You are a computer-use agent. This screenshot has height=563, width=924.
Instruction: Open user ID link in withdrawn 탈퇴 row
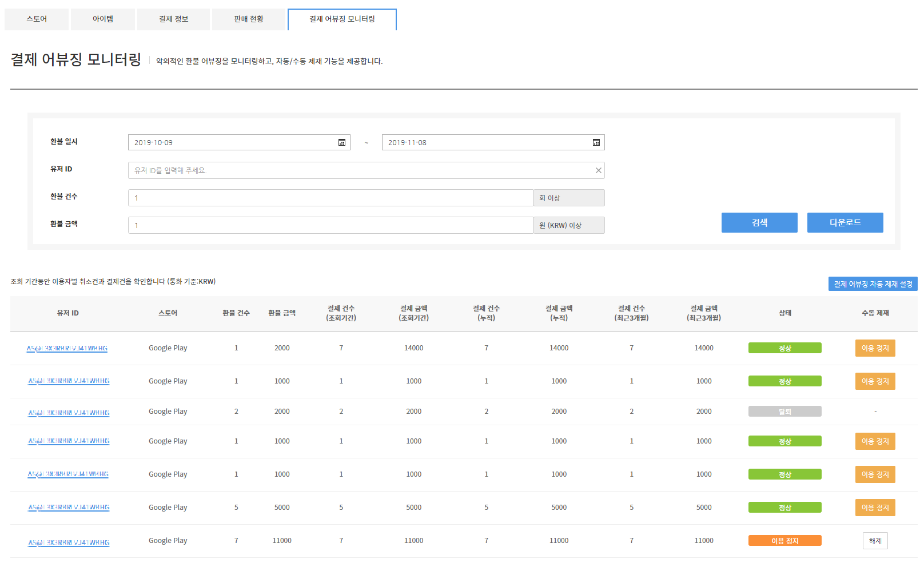pyautogui.click(x=69, y=413)
